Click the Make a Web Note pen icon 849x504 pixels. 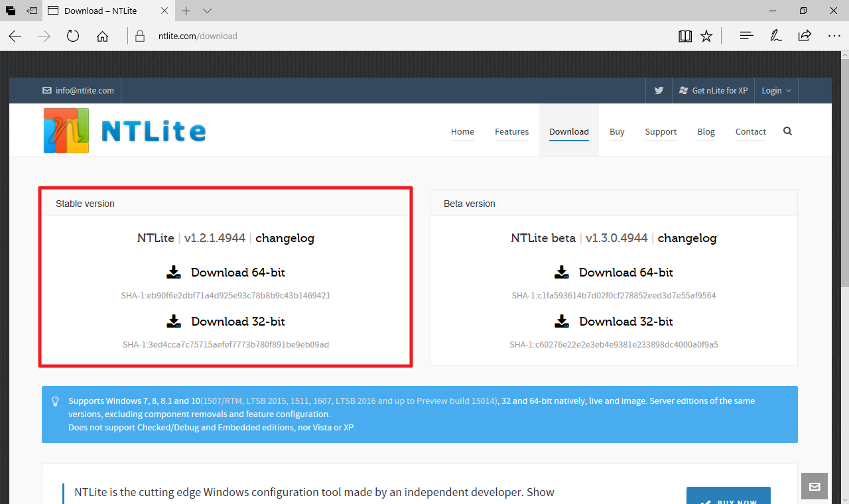775,36
